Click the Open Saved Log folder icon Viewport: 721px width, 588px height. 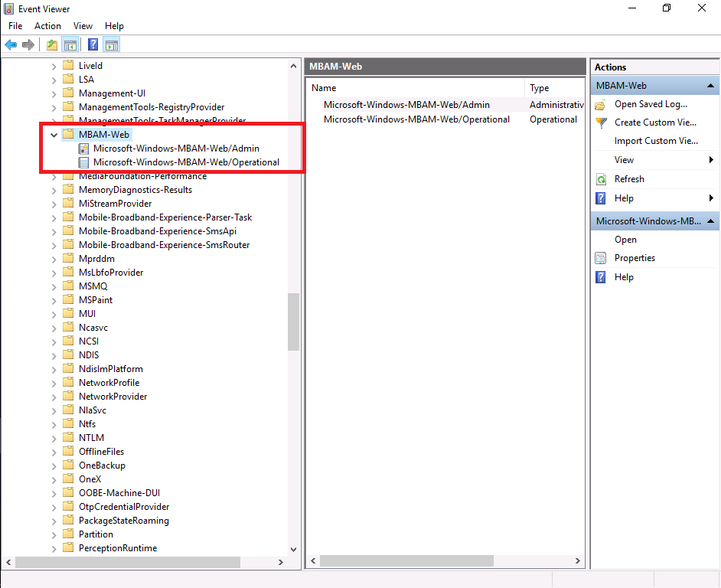coord(601,105)
